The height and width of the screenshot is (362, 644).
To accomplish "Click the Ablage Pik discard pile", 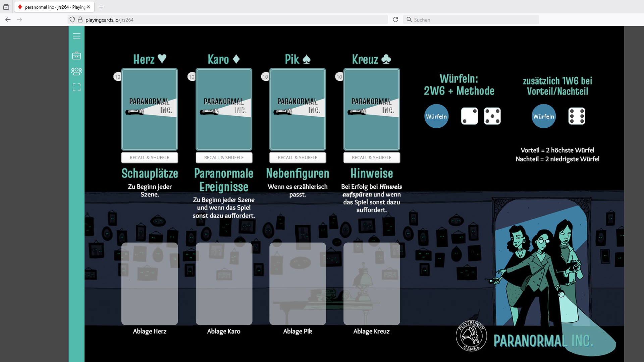I will pyautogui.click(x=298, y=284).
